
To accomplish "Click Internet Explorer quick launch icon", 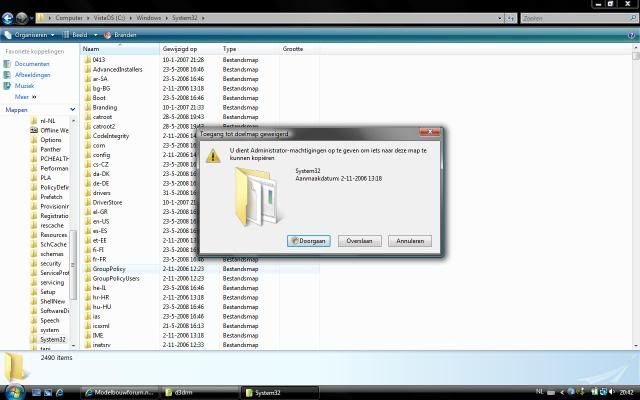I will pyautogui.click(x=60, y=393).
